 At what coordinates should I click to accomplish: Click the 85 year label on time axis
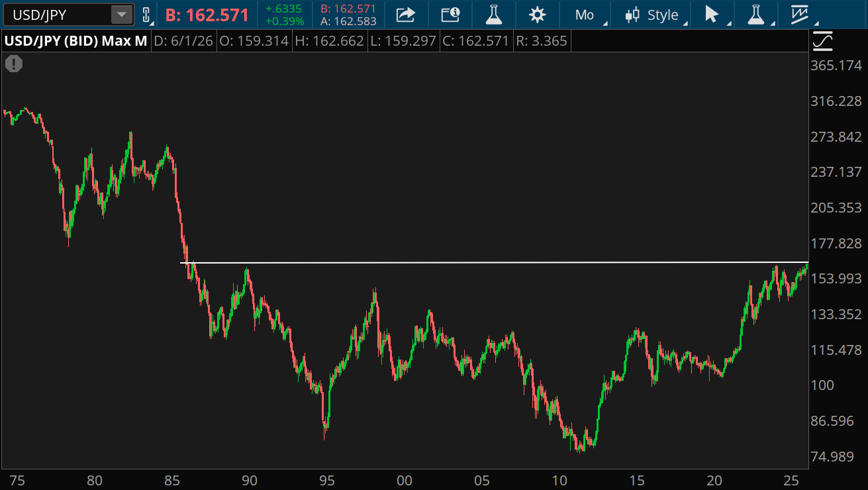click(172, 481)
